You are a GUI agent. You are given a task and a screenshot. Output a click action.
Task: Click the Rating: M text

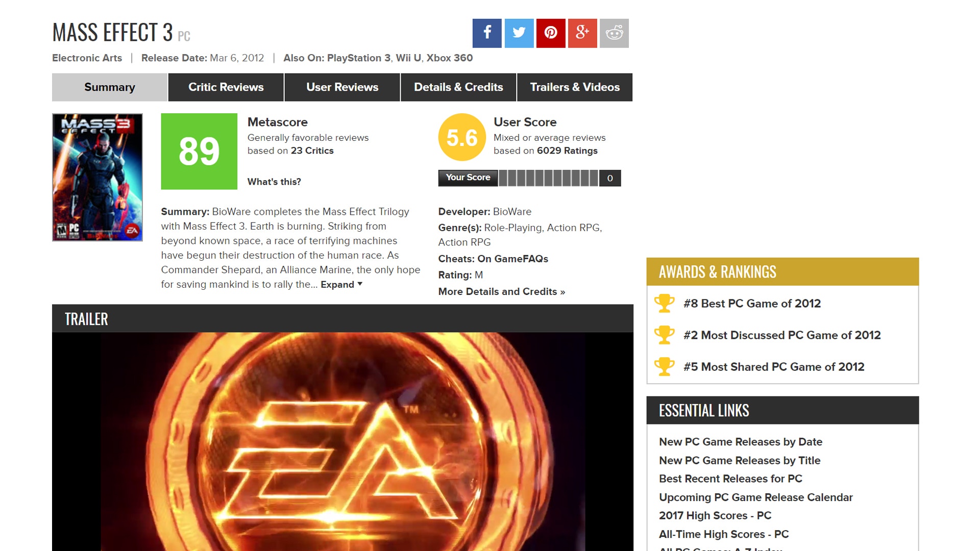460,275
